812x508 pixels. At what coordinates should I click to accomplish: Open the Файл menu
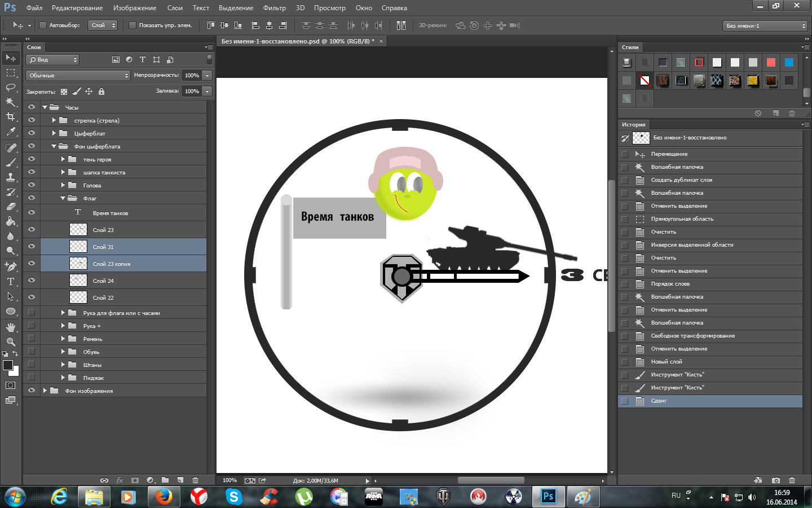click(x=34, y=8)
